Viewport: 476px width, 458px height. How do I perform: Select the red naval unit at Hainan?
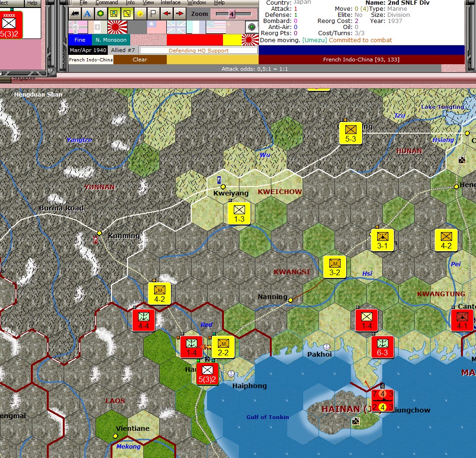click(x=382, y=400)
